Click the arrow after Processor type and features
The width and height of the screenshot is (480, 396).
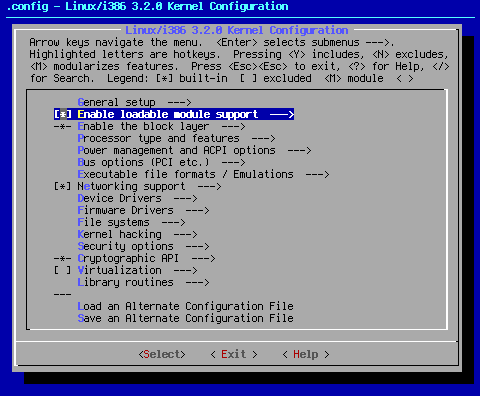[x=263, y=138]
